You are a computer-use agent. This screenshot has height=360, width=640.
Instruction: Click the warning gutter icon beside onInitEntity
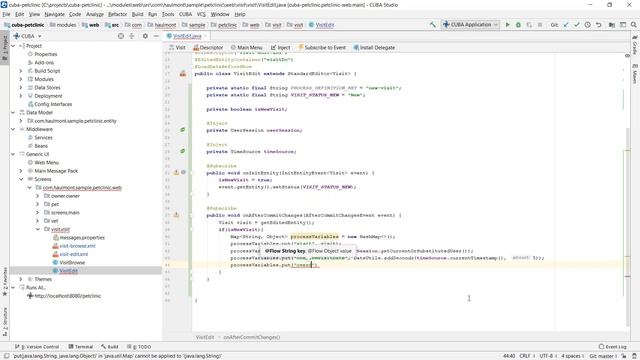tap(176, 173)
